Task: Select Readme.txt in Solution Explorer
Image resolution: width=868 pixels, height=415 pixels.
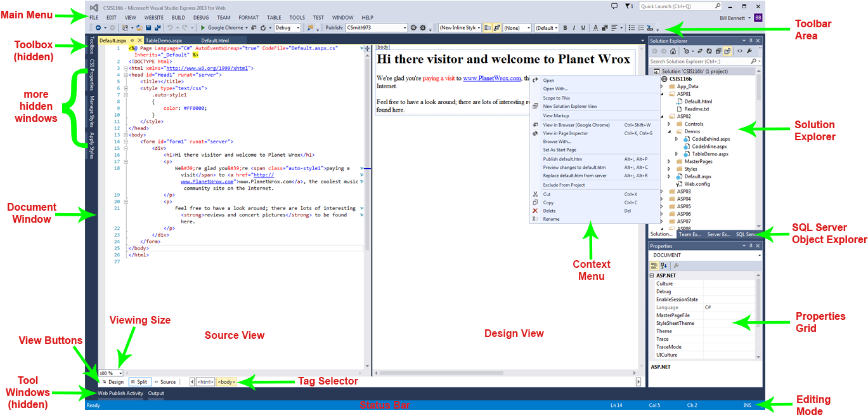Action: [x=697, y=109]
